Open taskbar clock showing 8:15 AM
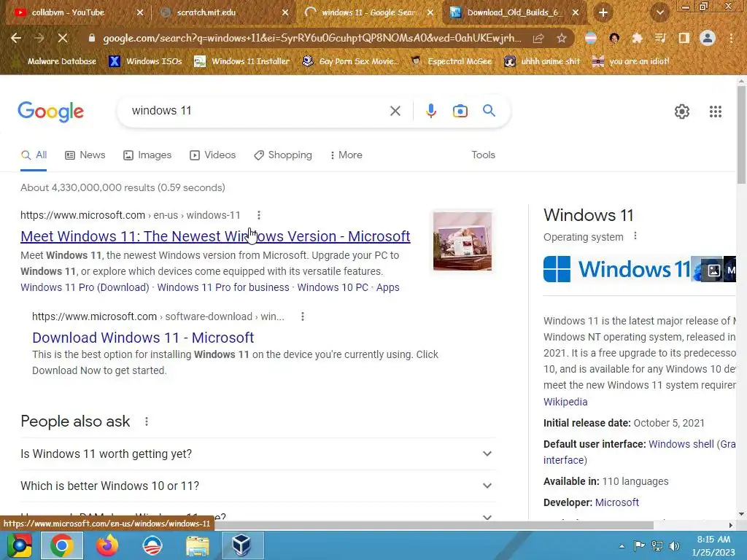This screenshot has height=560, width=747. [713, 545]
